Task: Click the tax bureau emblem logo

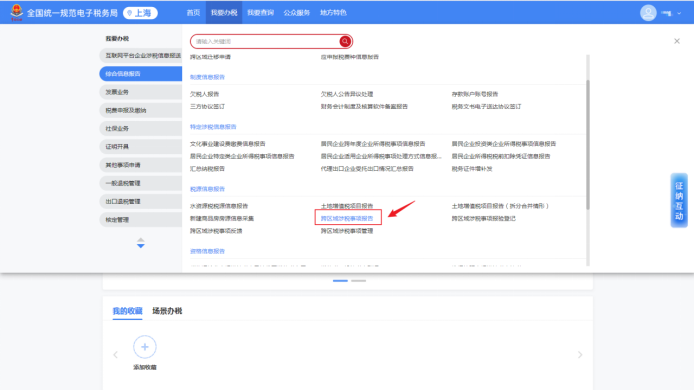Action: [x=16, y=12]
